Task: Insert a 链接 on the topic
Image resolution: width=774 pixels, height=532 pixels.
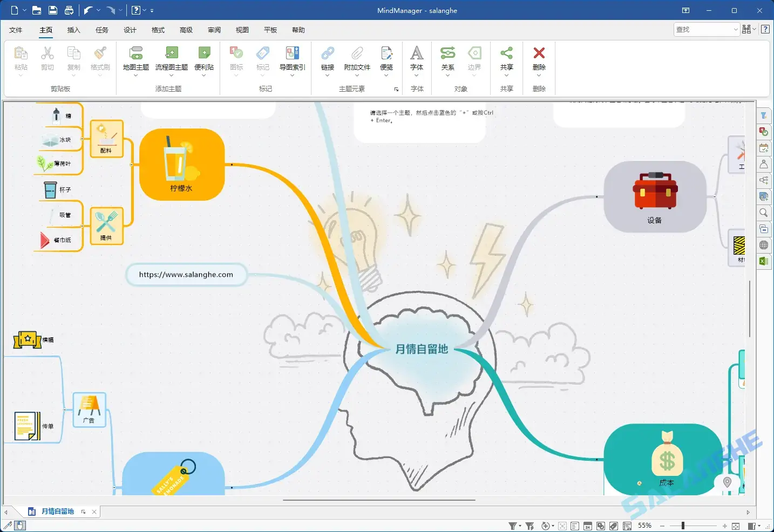Action: pyautogui.click(x=327, y=59)
